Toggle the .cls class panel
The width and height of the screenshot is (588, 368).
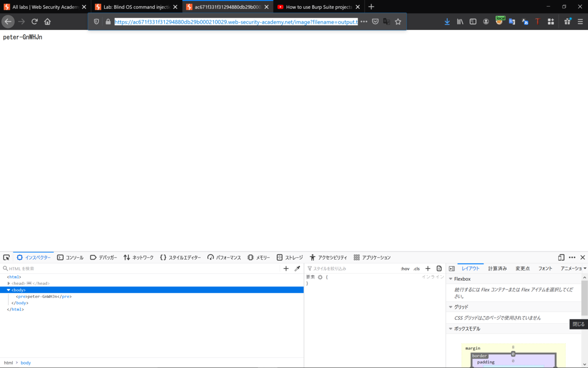tap(416, 268)
